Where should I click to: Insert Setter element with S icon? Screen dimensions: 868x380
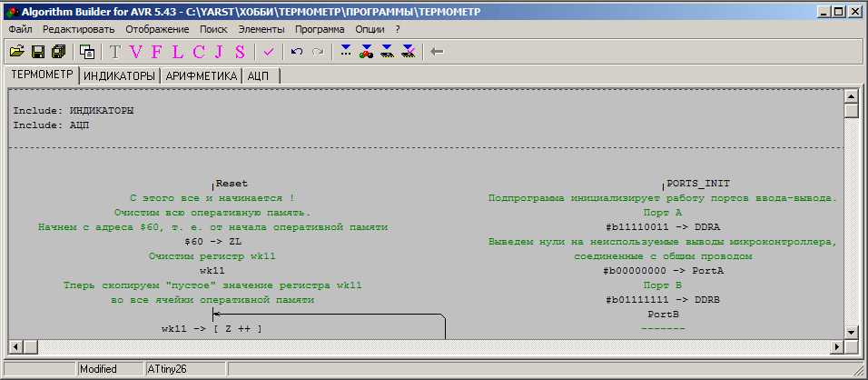click(x=240, y=52)
